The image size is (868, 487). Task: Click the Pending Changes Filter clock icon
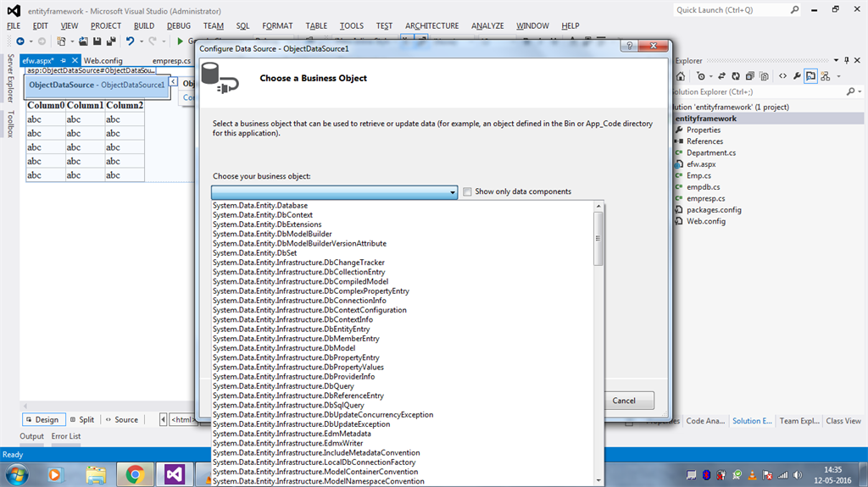click(x=701, y=76)
